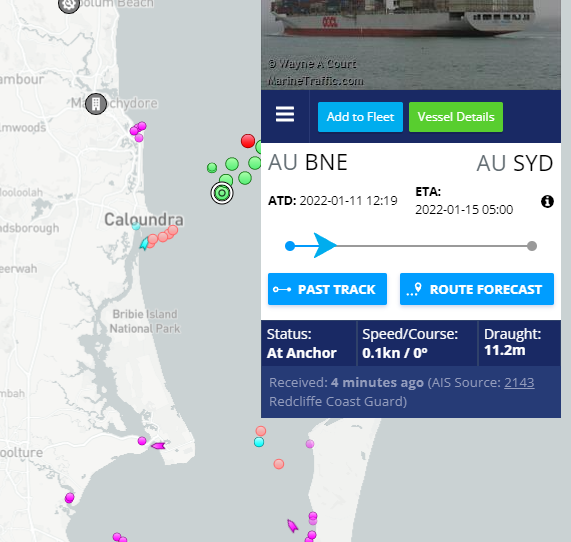This screenshot has height=542, width=571.
Task: Click the selected green anchored vessel marker
Action: [x=222, y=193]
